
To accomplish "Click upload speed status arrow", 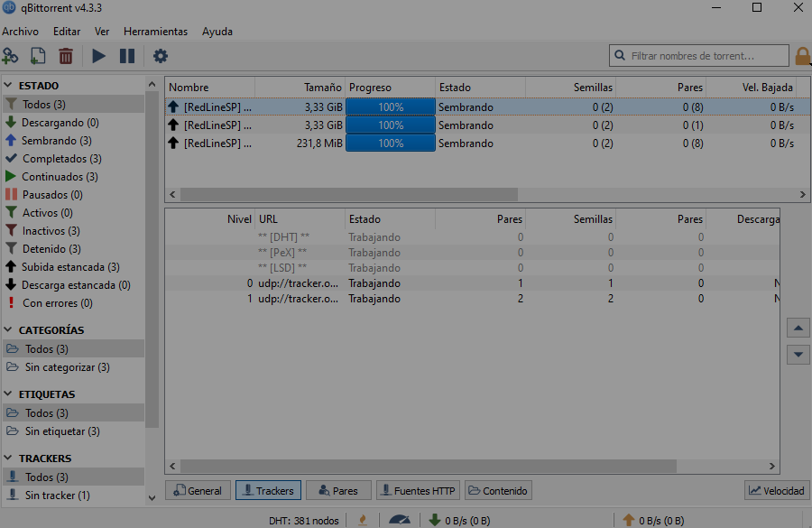I will coord(628,520).
